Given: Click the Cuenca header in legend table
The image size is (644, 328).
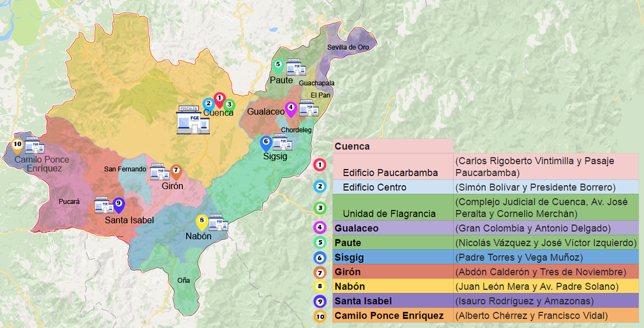Looking at the screenshot, I should tap(352, 146).
